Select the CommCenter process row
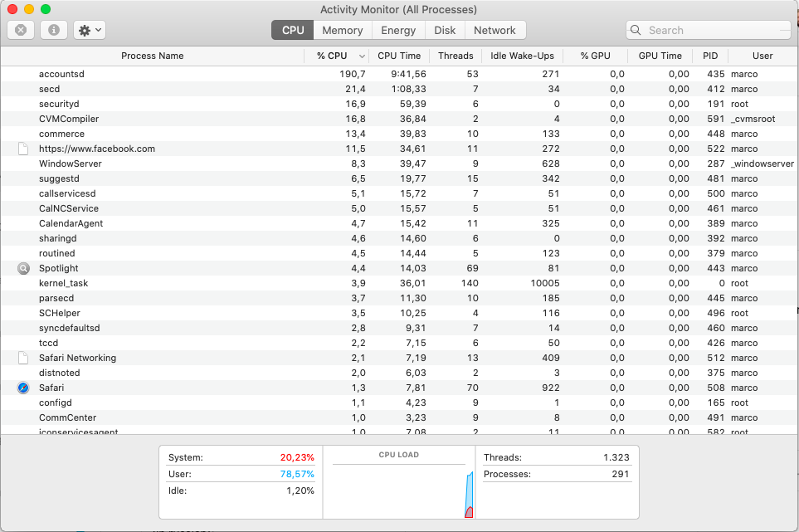This screenshot has width=799, height=532. point(399,417)
